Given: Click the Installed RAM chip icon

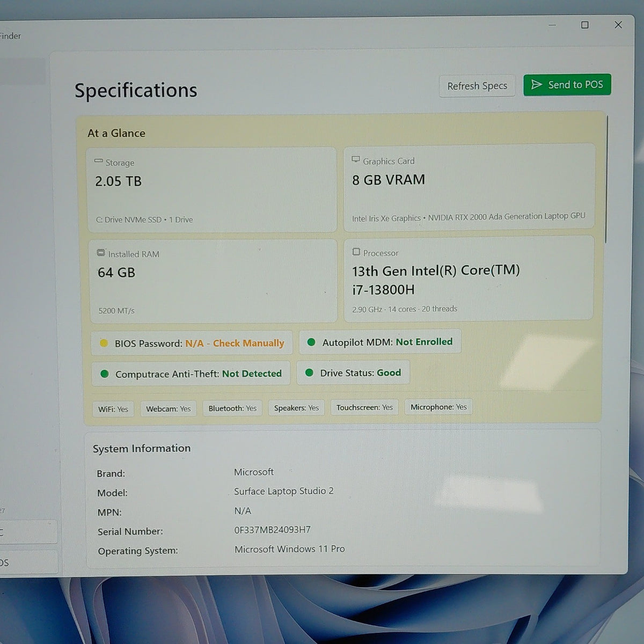Looking at the screenshot, I should [101, 253].
